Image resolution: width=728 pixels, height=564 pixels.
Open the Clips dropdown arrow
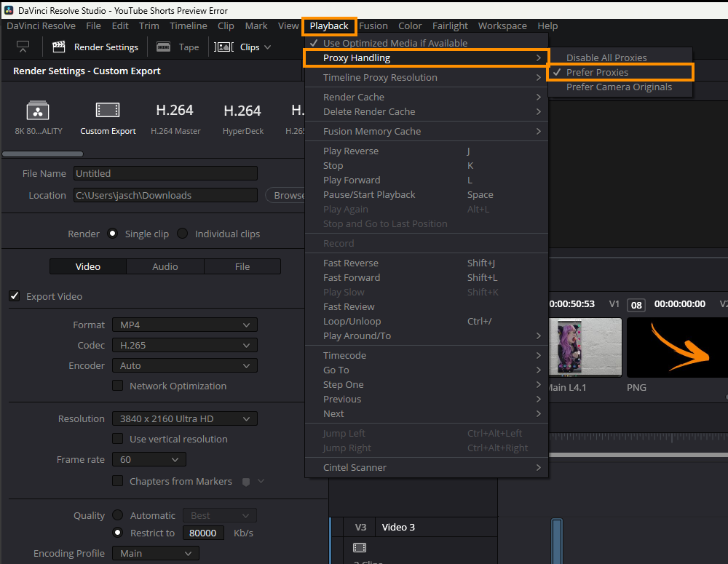pyautogui.click(x=267, y=47)
